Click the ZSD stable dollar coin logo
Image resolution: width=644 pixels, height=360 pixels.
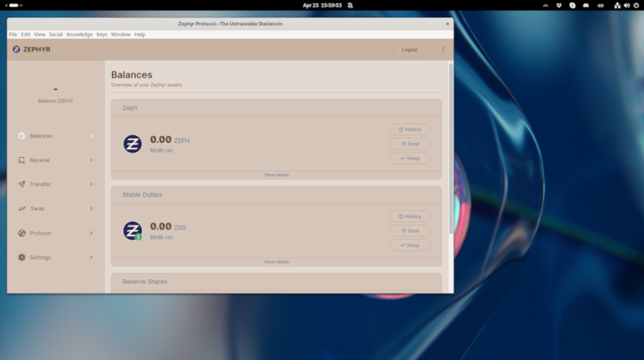(133, 231)
